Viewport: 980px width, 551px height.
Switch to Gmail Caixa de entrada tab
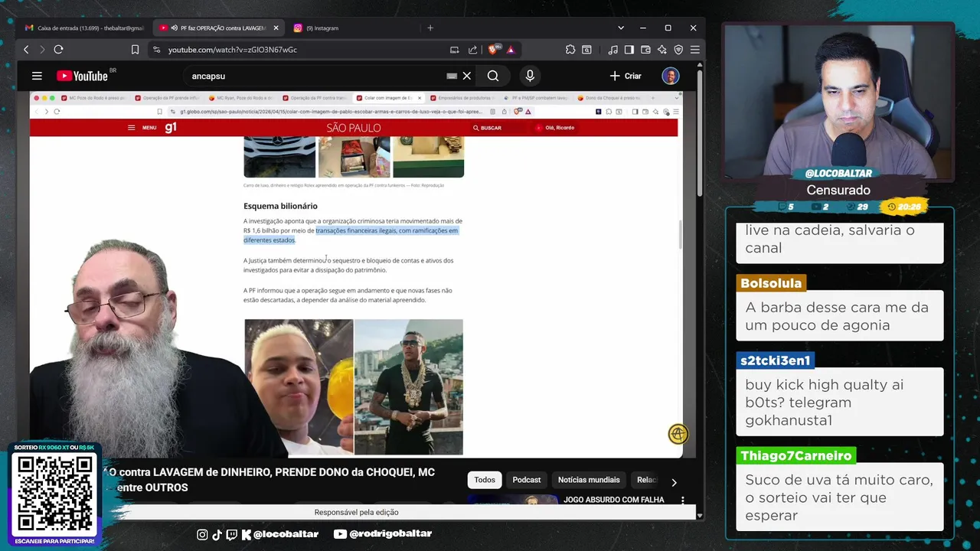(x=83, y=28)
